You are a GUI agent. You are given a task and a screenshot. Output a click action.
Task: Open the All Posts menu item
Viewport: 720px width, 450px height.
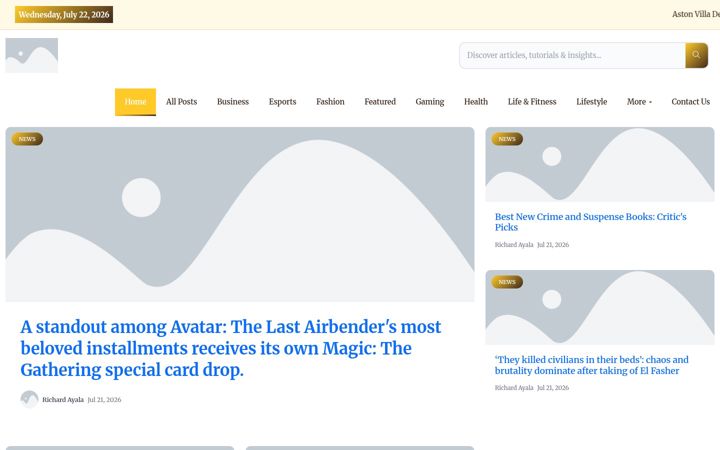click(181, 101)
